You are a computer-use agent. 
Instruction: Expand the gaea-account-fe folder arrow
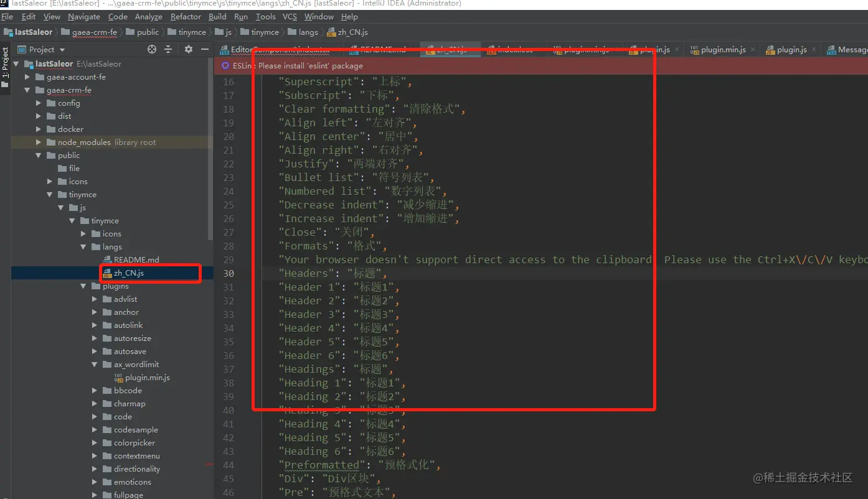[x=27, y=77]
